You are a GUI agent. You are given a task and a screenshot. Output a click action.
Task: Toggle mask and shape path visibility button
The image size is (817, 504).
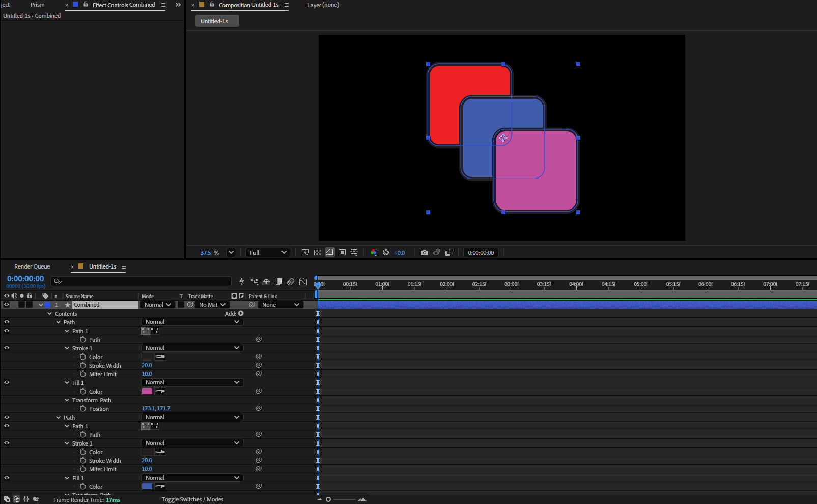pyautogui.click(x=330, y=253)
